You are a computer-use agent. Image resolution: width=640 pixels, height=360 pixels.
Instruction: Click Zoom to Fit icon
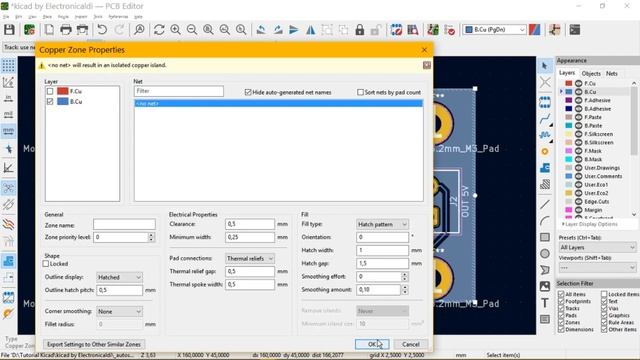pyautogui.click(x=208, y=30)
